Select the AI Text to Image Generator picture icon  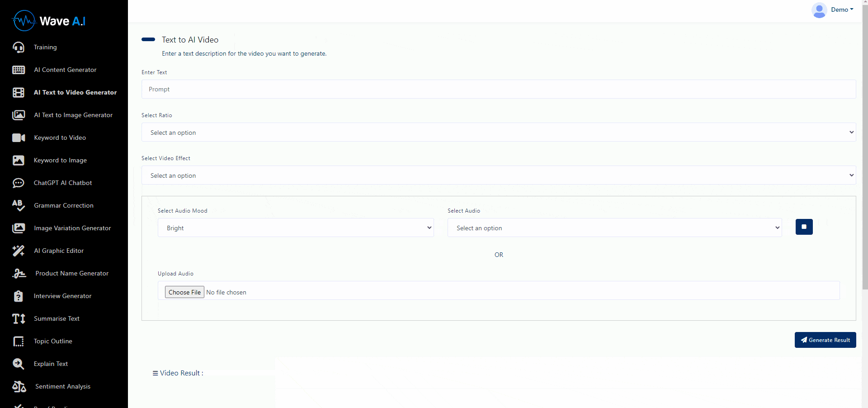coord(19,115)
